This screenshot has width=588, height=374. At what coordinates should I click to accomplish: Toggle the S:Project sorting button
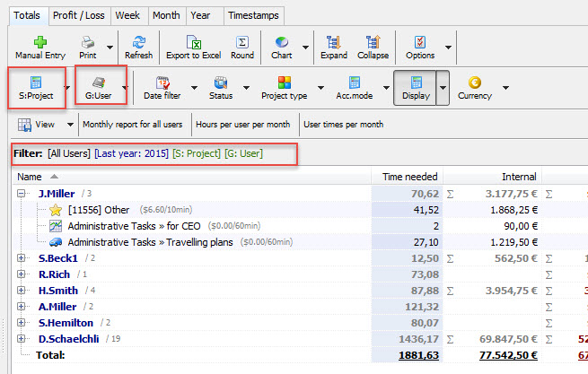pos(37,87)
